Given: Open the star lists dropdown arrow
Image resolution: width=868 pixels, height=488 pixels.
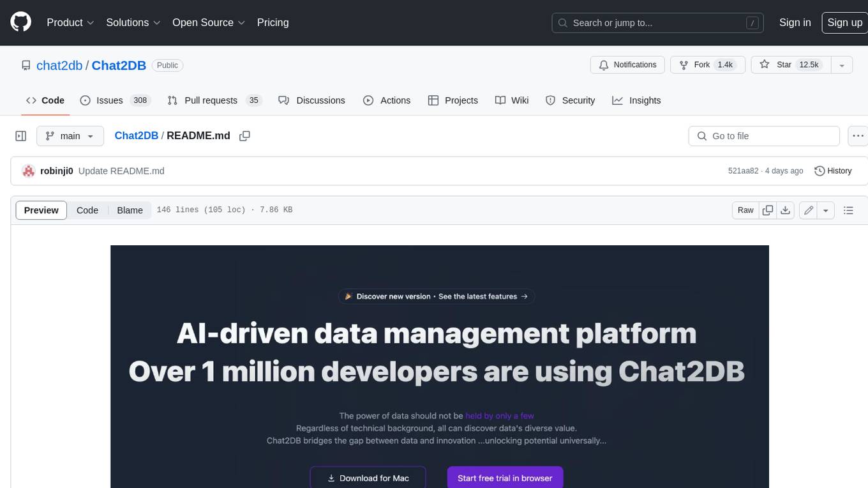Looking at the screenshot, I should [x=842, y=65].
